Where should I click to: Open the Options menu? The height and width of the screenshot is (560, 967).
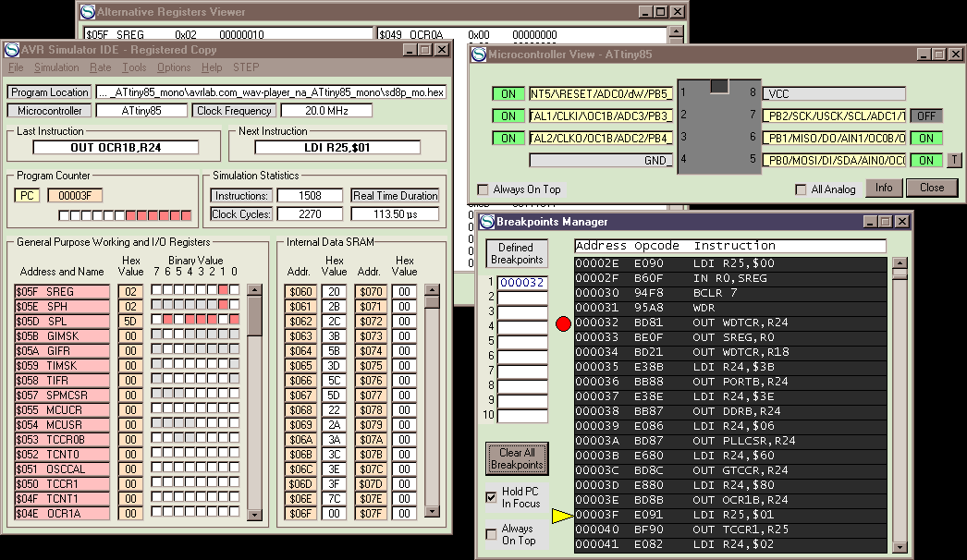pyautogui.click(x=173, y=67)
